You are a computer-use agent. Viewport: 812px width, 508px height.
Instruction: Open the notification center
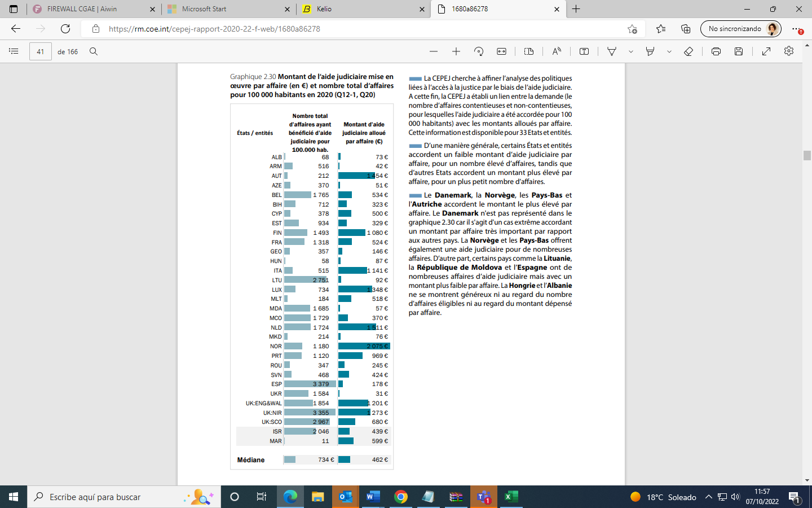point(795,497)
